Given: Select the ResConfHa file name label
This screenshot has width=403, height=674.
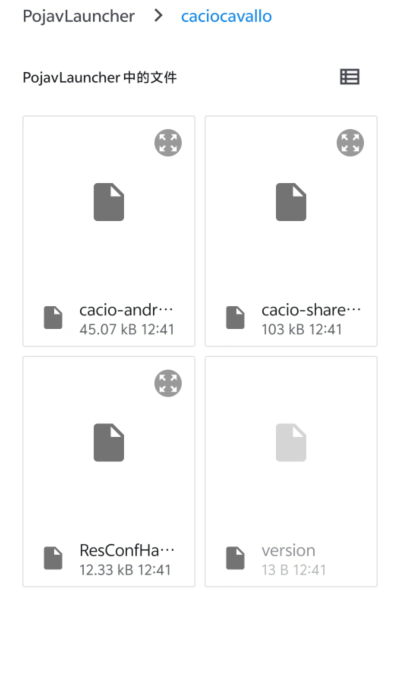Looking at the screenshot, I should tap(127, 550).
